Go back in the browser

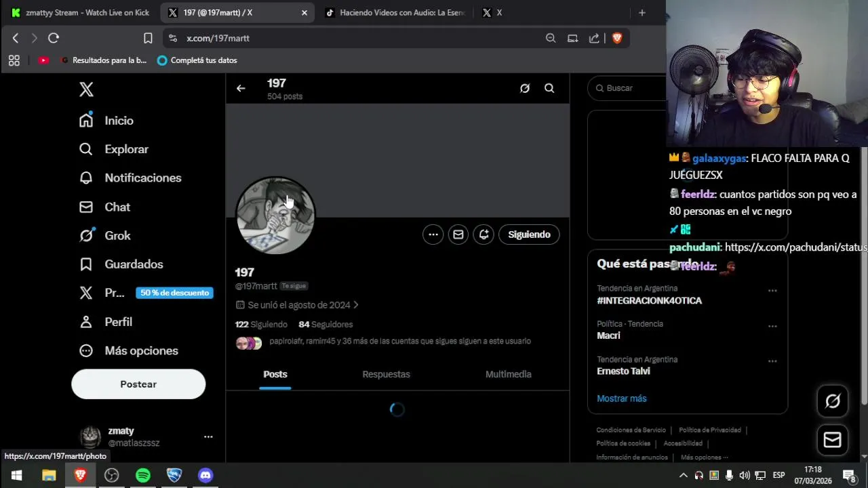(16, 39)
